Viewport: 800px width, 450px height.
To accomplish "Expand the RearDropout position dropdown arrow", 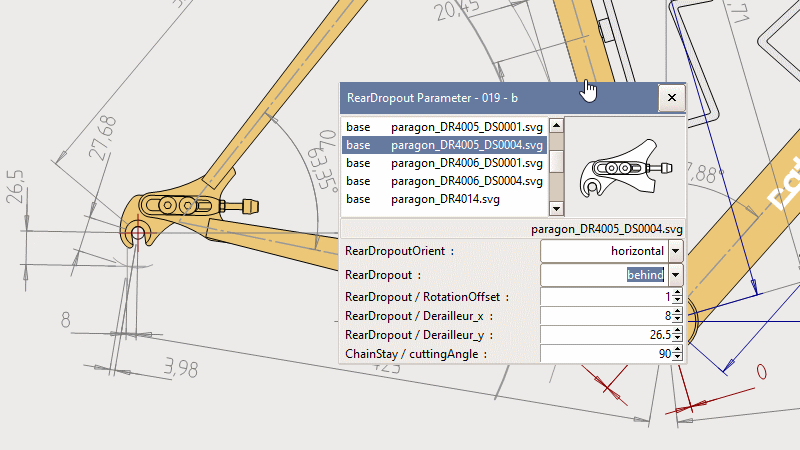I will [676, 275].
